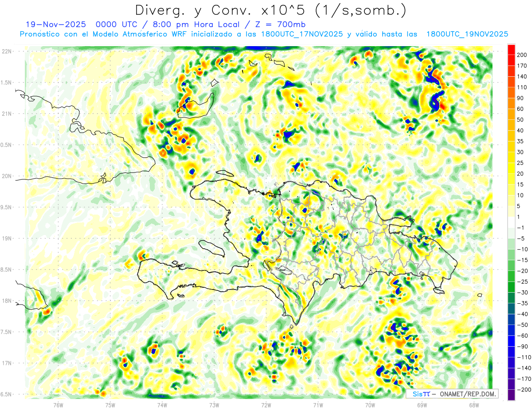
Task: Click the '8.5N' latitude tick label
Action: (7, 270)
